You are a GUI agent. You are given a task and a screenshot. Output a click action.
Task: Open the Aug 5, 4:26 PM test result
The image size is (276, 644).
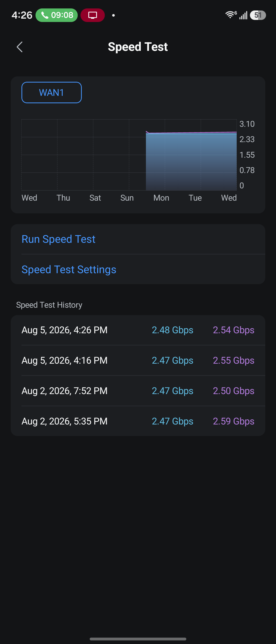pos(138,330)
